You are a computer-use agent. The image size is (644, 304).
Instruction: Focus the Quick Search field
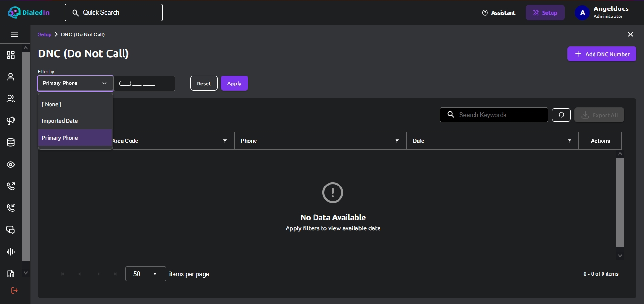coord(114,13)
